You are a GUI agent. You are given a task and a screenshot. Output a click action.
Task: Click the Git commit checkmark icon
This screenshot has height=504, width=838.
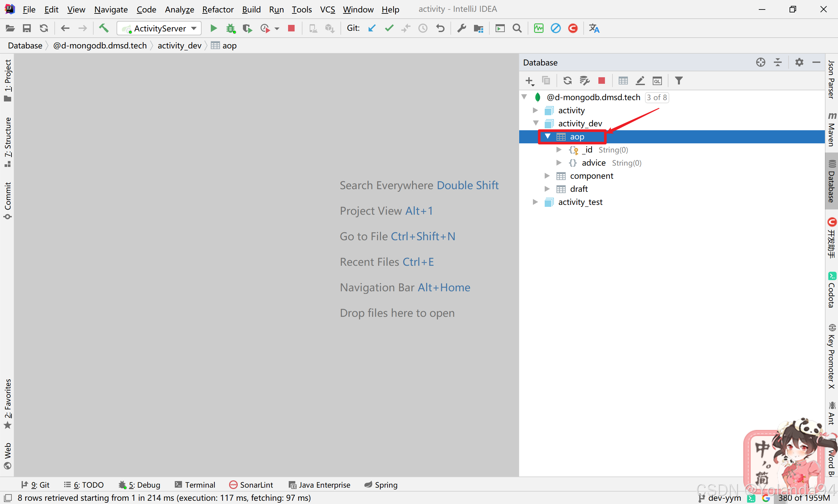click(x=389, y=28)
